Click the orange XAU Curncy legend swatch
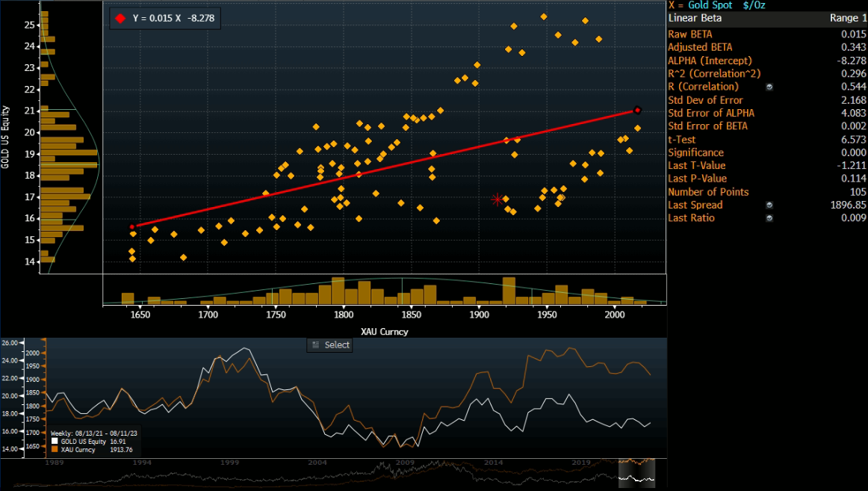Viewport: 868px width, 491px height. (x=55, y=449)
